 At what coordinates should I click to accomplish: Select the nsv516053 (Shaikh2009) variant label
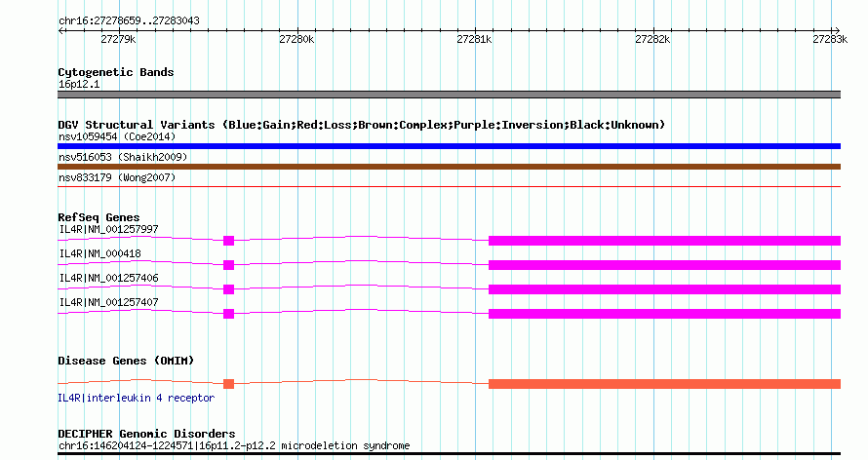123,157
